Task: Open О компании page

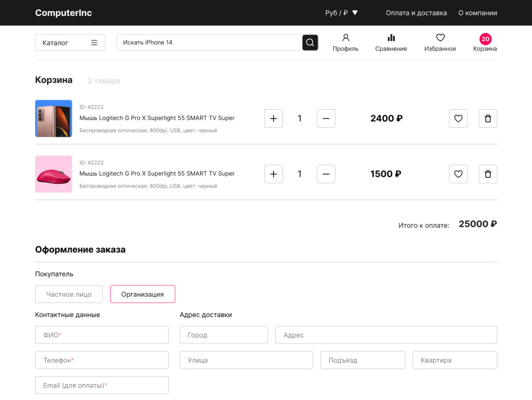Action: pos(478,13)
